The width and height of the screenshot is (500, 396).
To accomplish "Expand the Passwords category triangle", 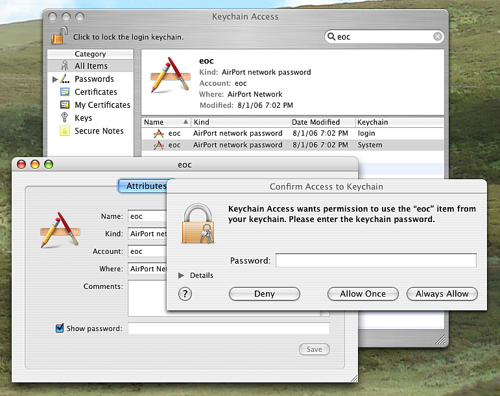I will tap(55, 79).
